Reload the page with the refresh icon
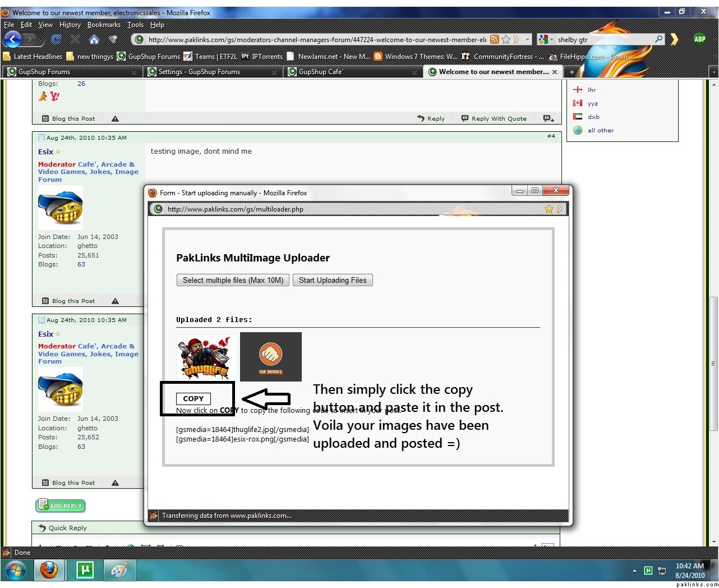The height and width of the screenshot is (588, 719). tap(56, 39)
